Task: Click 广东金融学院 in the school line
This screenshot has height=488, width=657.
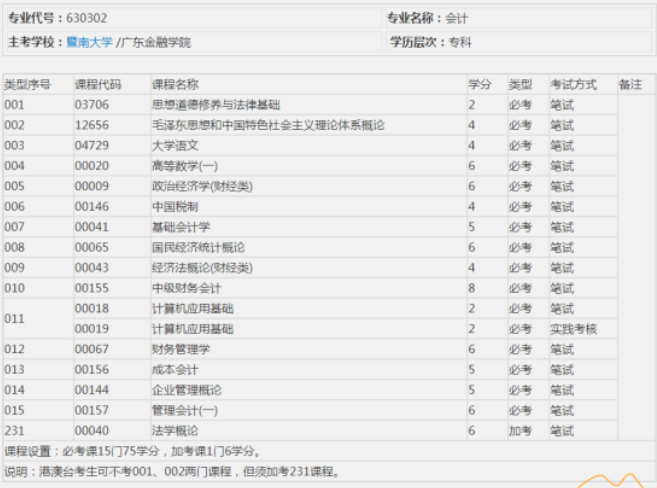Action: click(156, 42)
